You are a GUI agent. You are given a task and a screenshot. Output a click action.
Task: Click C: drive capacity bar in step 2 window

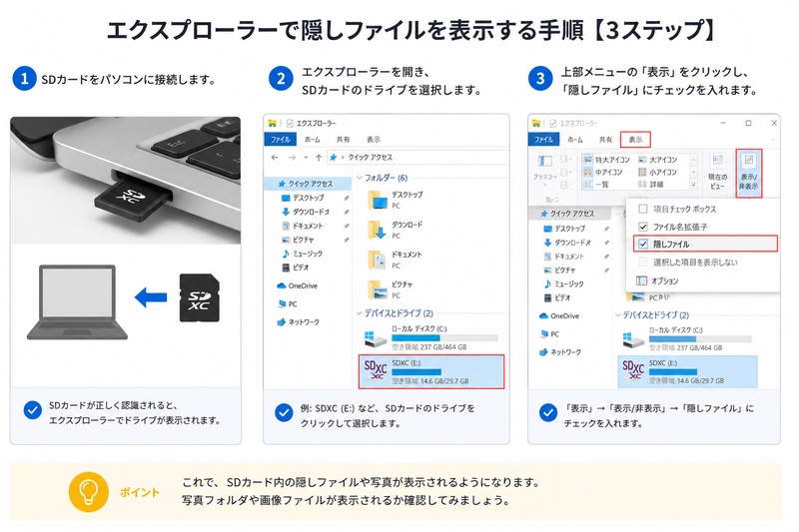pyautogui.click(x=444, y=338)
